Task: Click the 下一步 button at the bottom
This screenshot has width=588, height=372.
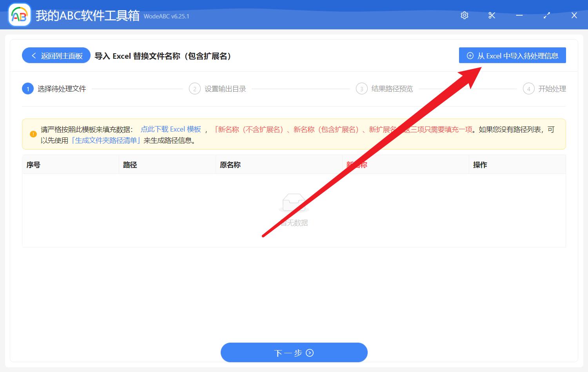Action: tap(294, 352)
